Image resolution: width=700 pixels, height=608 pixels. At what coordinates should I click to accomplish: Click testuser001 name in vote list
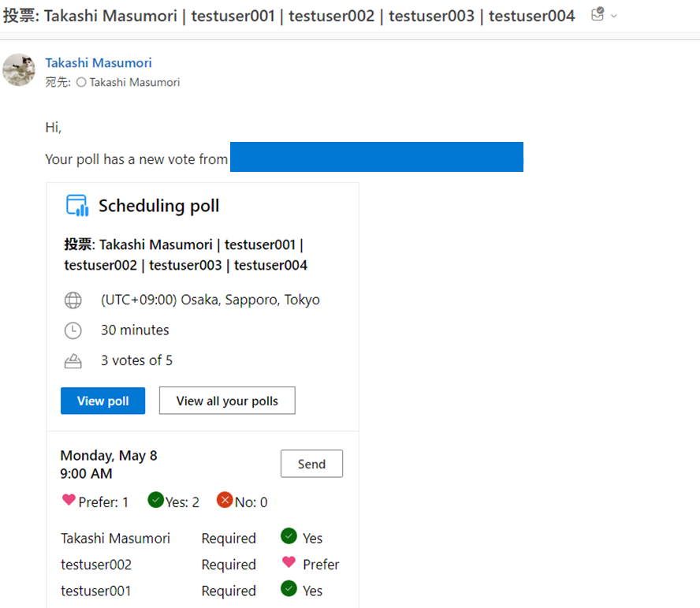[x=96, y=591]
